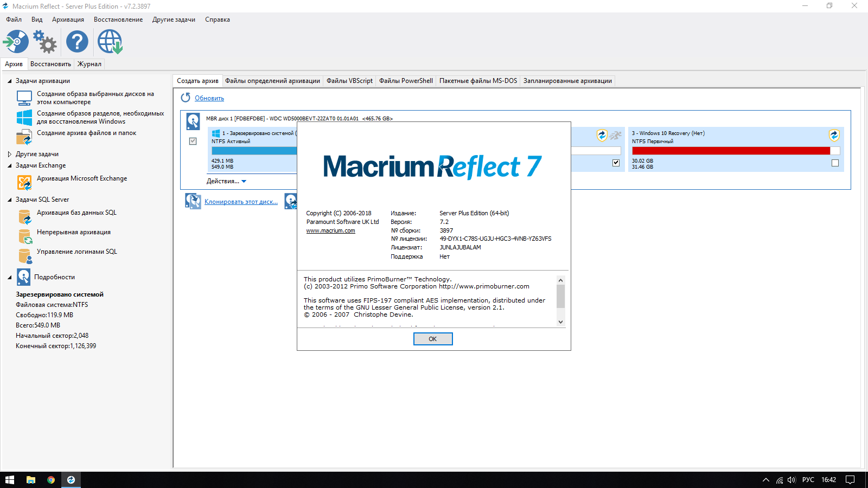Click the blue usage bar of partition 1
The height and width of the screenshot is (488, 868).
[254, 151]
